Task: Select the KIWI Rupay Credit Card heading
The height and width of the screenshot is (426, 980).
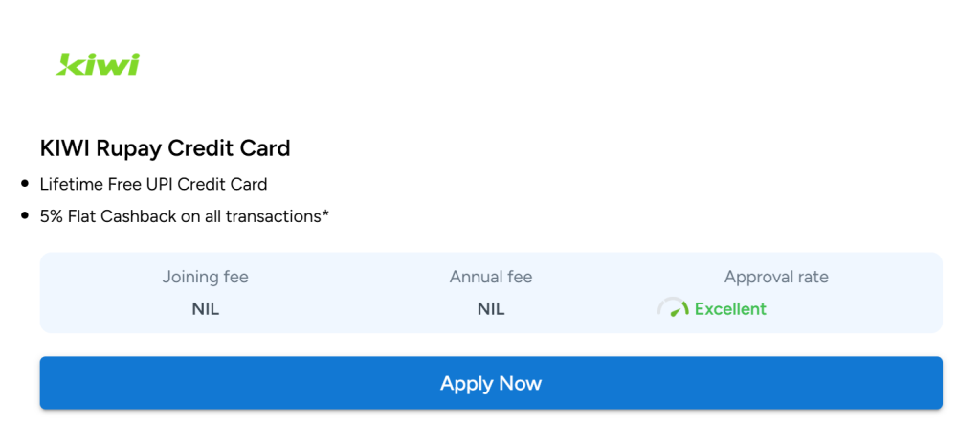Action: (x=165, y=148)
